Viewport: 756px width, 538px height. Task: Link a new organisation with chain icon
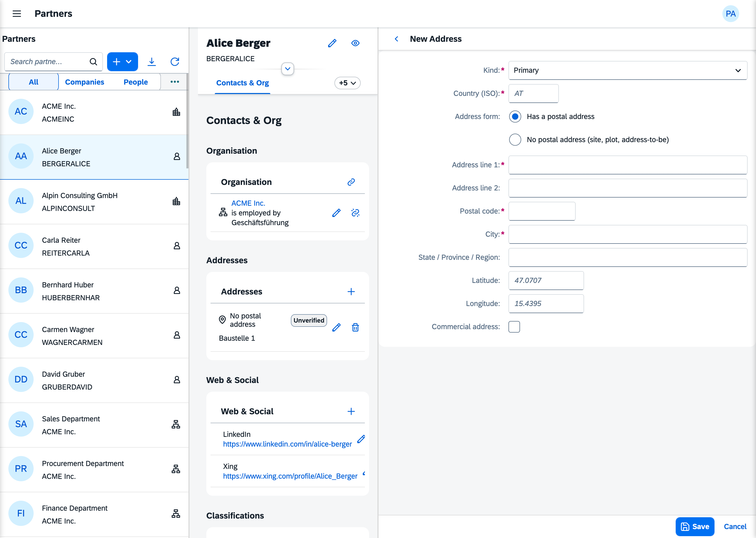tap(351, 182)
